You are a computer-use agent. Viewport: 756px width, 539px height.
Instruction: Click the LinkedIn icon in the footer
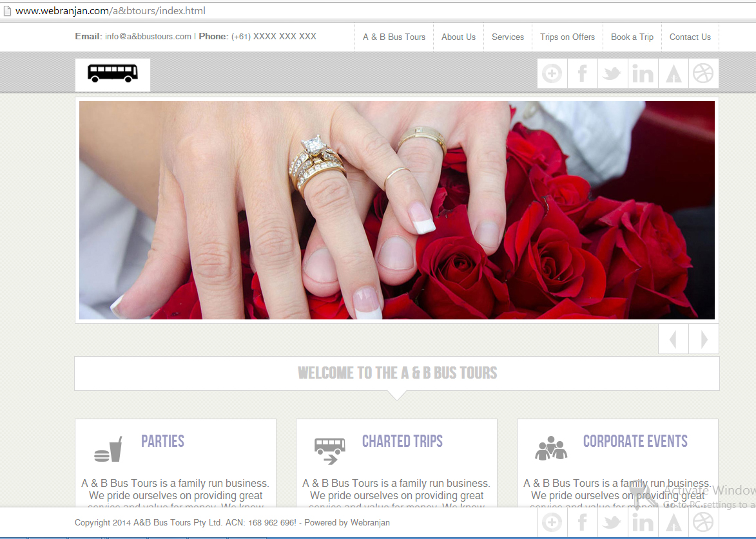click(643, 522)
